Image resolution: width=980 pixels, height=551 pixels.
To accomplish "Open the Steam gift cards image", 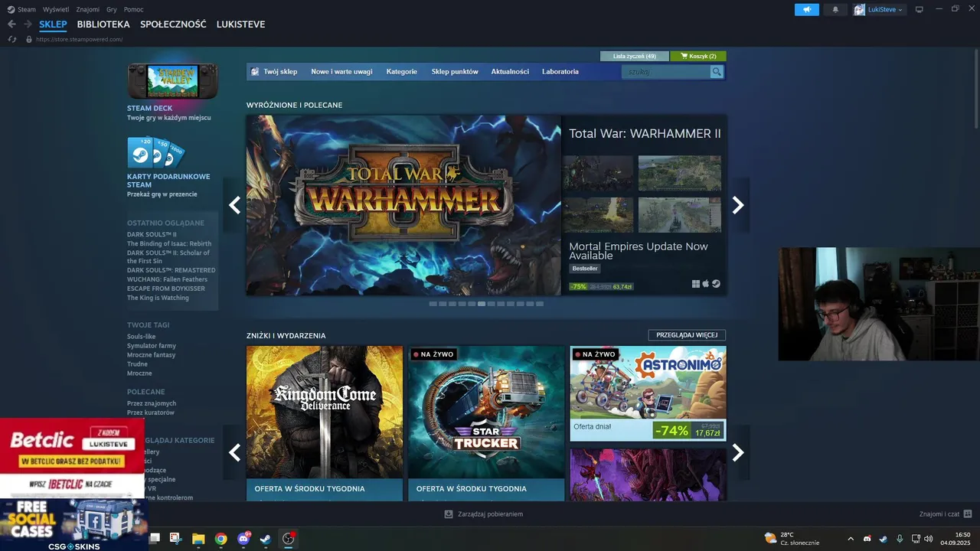I will point(156,152).
